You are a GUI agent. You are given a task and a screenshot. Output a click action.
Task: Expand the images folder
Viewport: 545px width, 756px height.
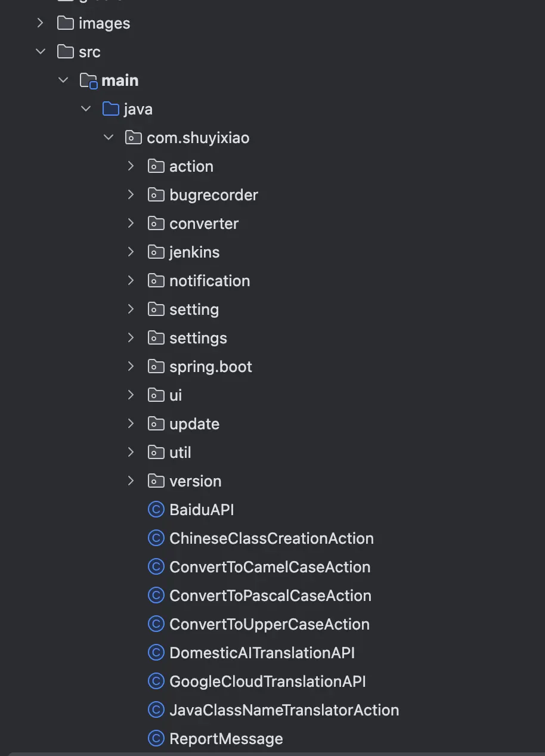click(40, 23)
